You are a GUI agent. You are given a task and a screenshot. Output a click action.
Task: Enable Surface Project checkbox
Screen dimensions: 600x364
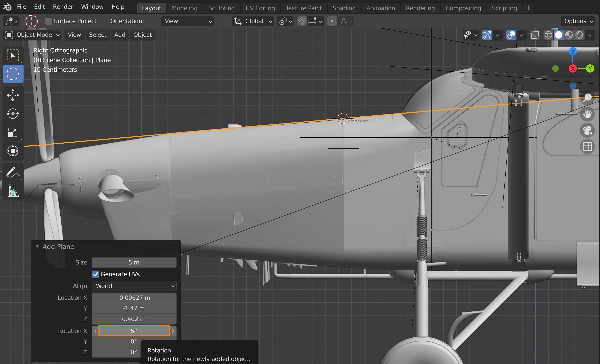[49, 21]
